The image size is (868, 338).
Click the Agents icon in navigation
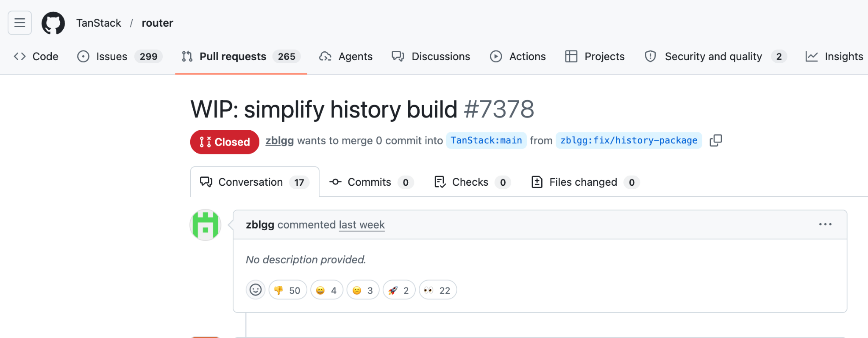325,56
